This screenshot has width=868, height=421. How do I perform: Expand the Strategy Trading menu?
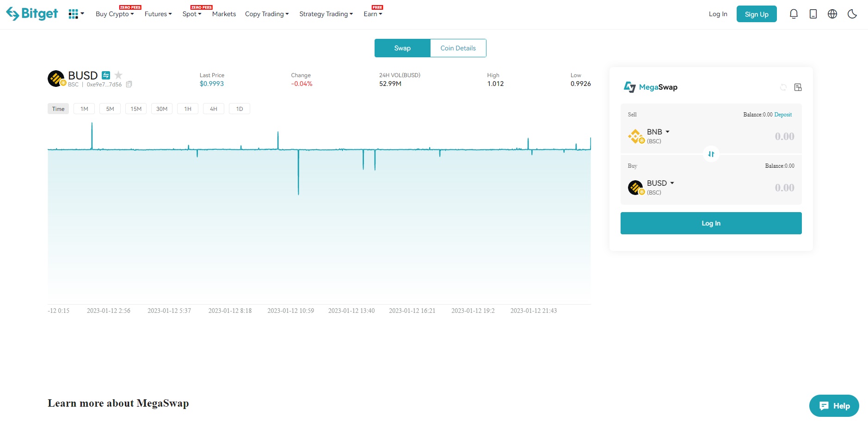tap(326, 14)
